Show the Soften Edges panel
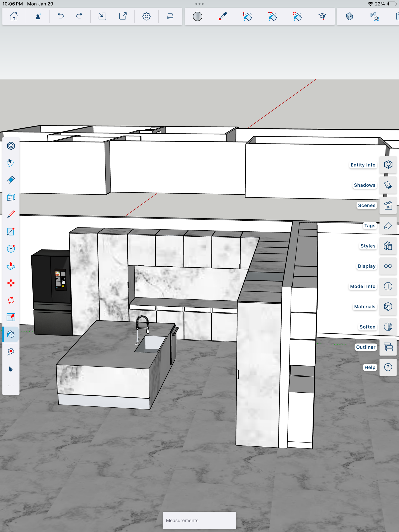This screenshot has height=532, width=399. [x=388, y=327]
